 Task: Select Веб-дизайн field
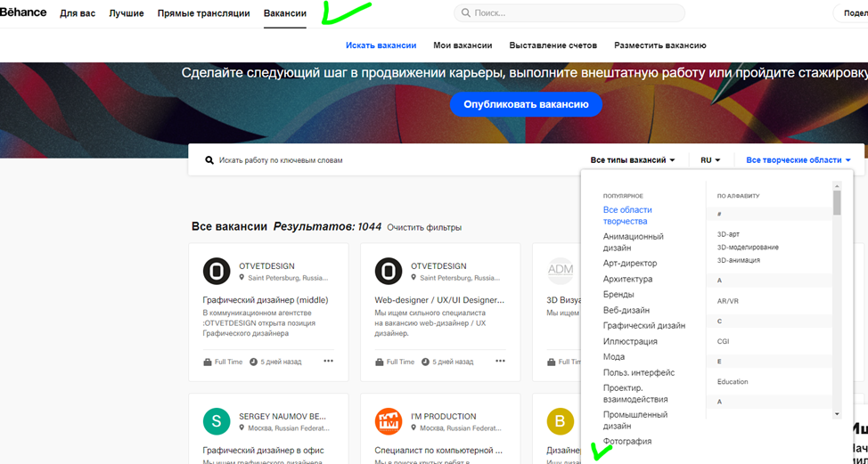(626, 310)
